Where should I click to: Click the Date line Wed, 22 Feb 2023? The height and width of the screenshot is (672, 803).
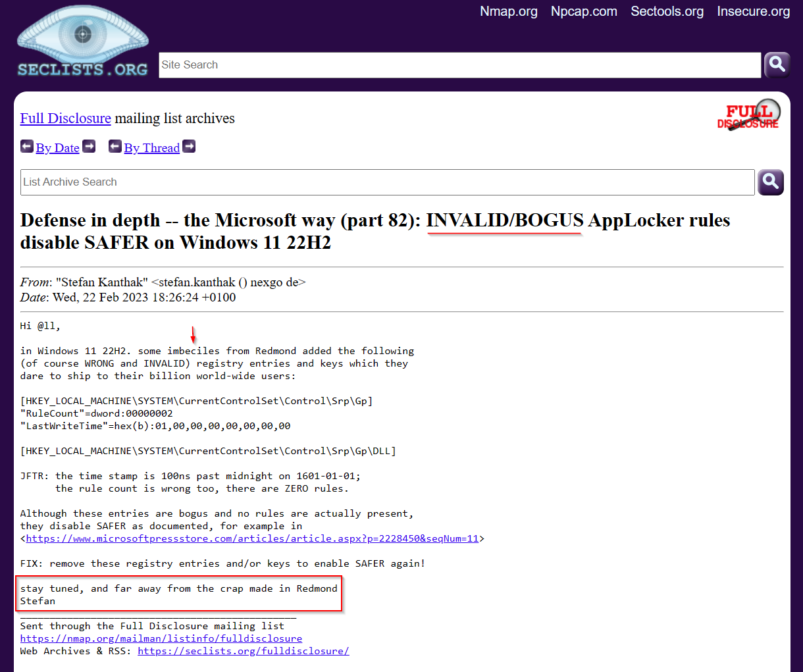pos(128,297)
